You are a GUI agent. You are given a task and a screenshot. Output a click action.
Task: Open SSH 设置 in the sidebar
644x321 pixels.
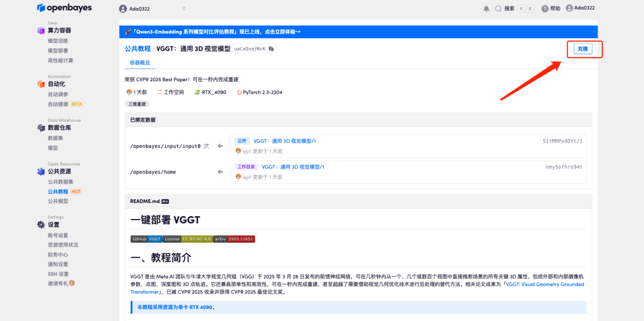[x=58, y=274]
